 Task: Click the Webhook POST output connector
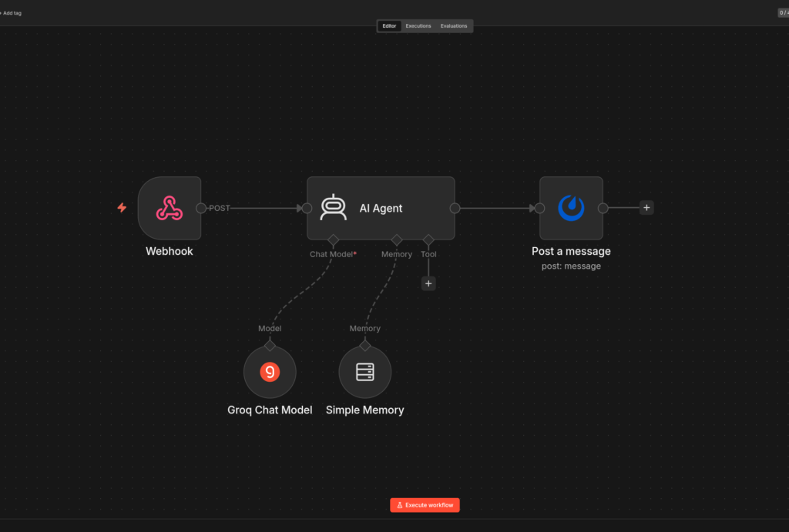[201, 208]
